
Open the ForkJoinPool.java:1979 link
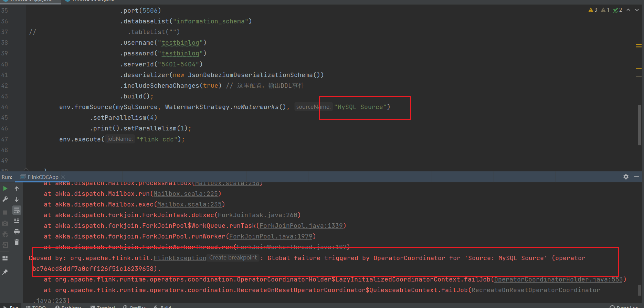tap(271, 236)
